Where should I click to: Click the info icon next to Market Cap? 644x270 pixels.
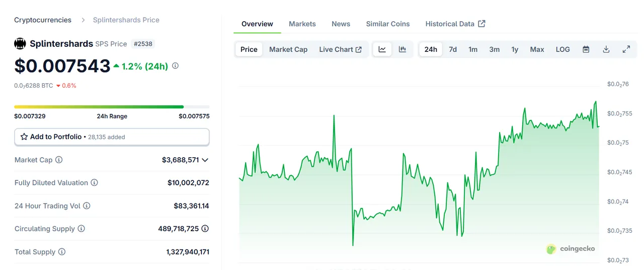coord(59,160)
